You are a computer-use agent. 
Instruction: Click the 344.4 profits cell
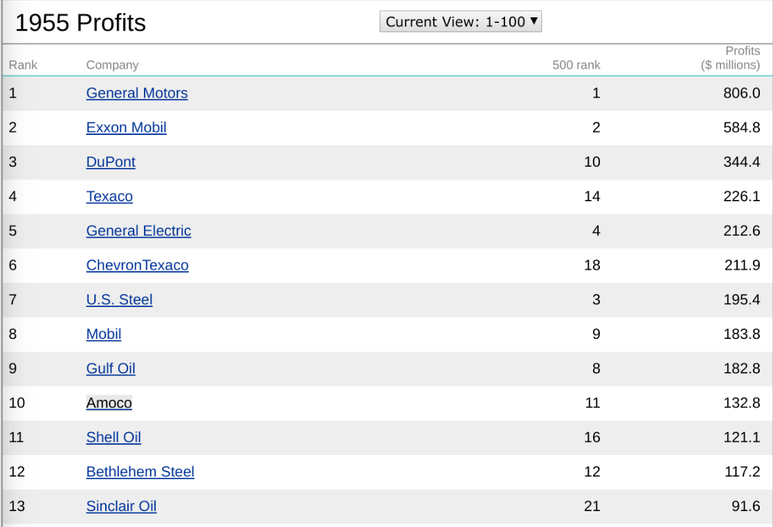click(741, 162)
